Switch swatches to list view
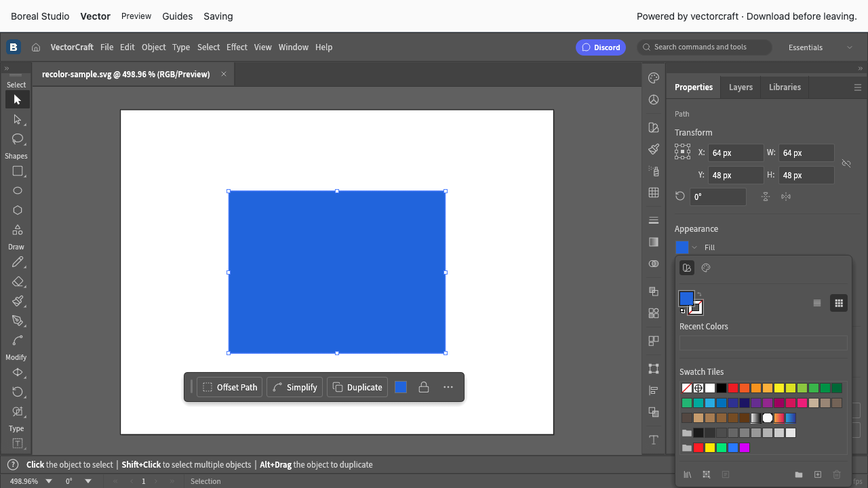 pyautogui.click(x=817, y=303)
